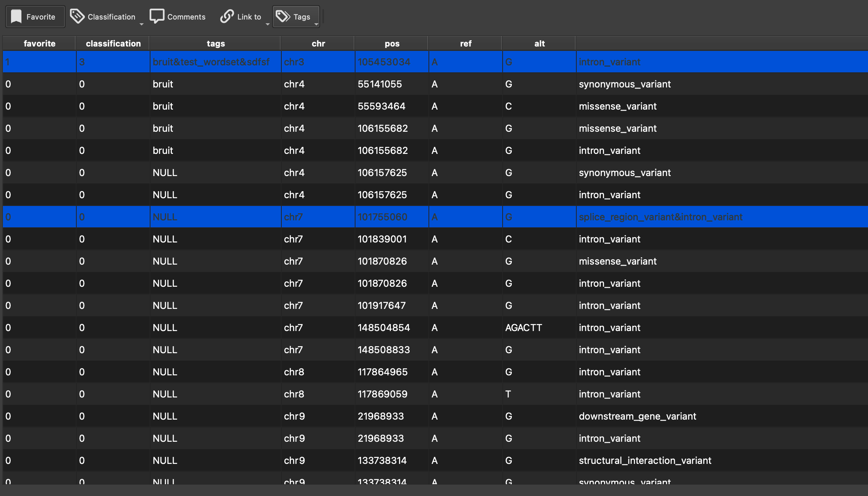868x496 pixels.
Task: Select the chr4 55593464 position cell
Action: pos(381,106)
